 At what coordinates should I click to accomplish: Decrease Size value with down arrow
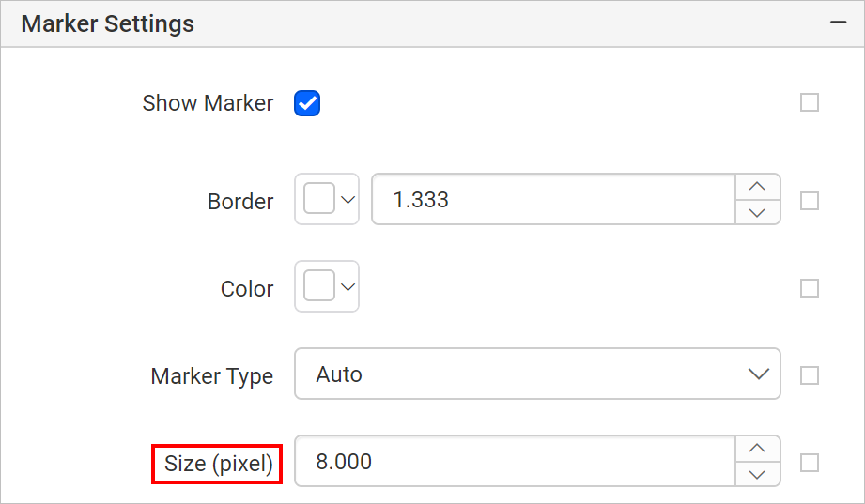click(x=757, y=474)
